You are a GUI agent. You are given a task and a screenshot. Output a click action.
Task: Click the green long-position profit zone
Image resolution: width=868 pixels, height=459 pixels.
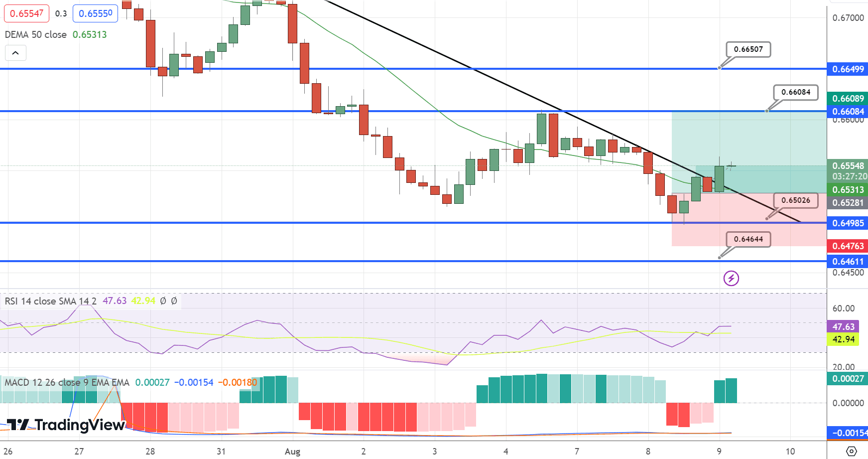(748, 152)
